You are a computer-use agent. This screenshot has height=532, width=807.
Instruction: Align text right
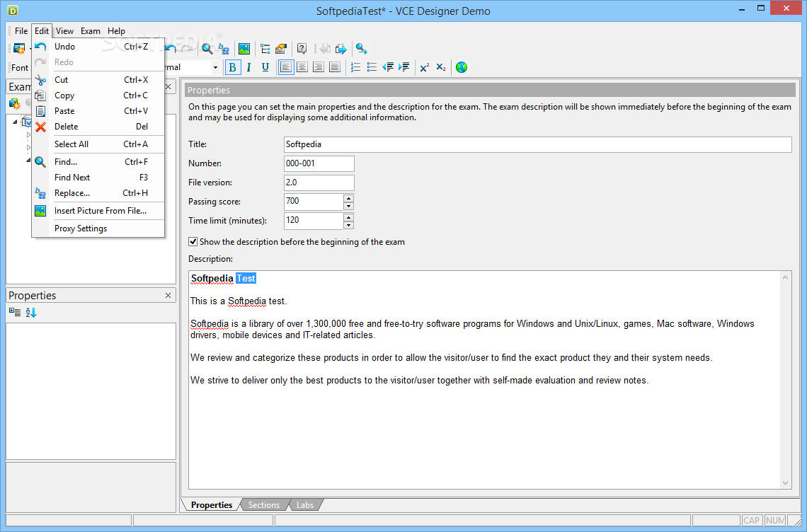[x=319, y=67]
